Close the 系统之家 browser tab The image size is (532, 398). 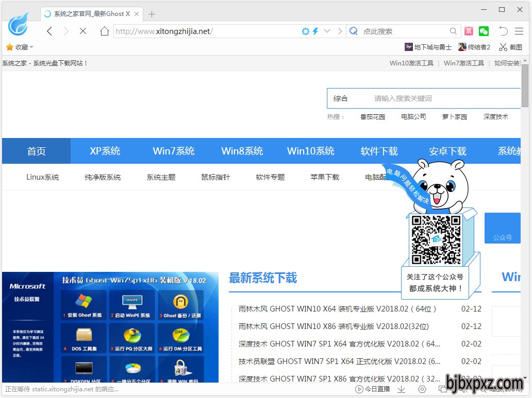pyautogui.click(x=137, y=14)
